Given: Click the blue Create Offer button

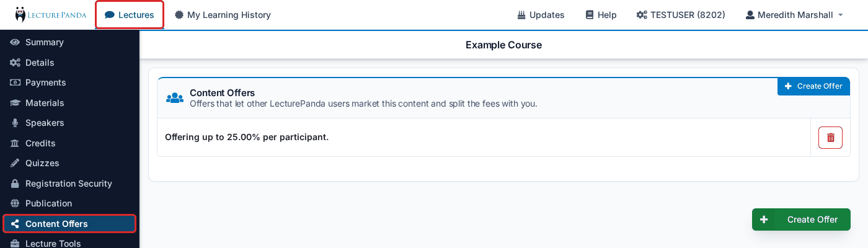Looking at the screenshot, I should tap(813, 86).
